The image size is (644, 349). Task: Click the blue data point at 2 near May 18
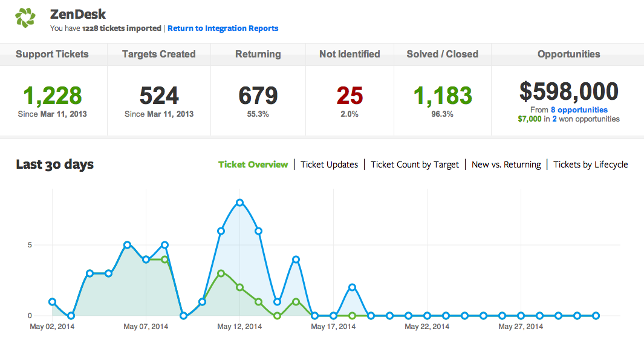coord(352,287)
